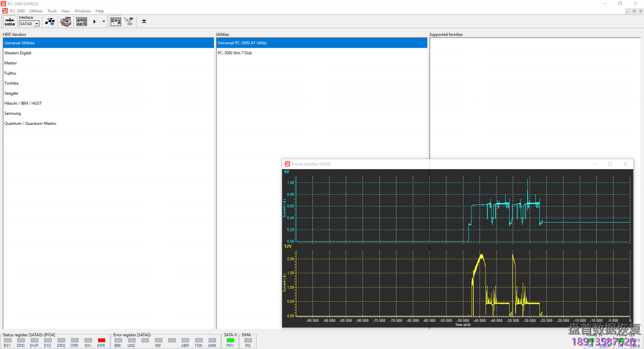Switch to the tree view icon
The image size is (644, 349).
[129, 22]
